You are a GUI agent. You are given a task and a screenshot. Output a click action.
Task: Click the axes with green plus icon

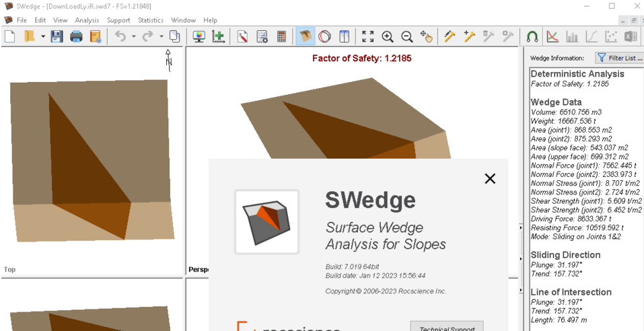click(x=219, y=36)
